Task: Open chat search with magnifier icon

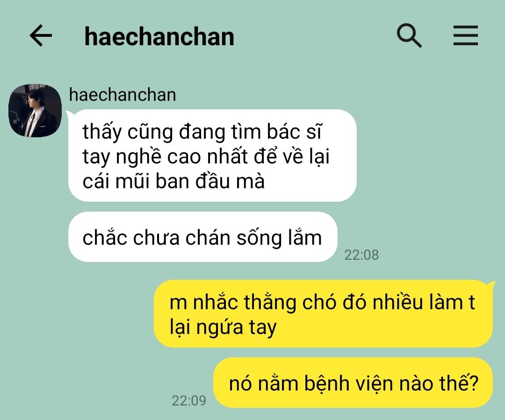Action: click(409, 36)
